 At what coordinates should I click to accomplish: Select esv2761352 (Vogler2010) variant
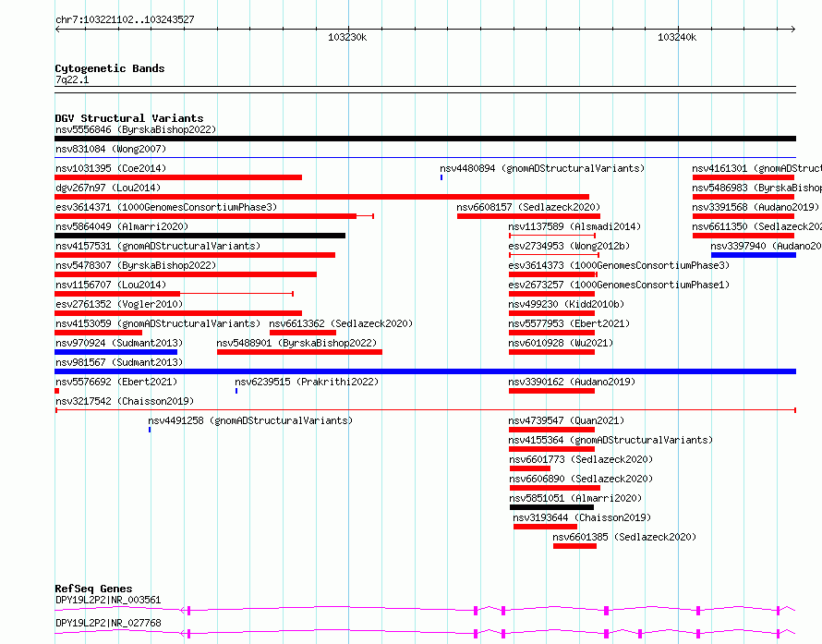tap(119, 304)
